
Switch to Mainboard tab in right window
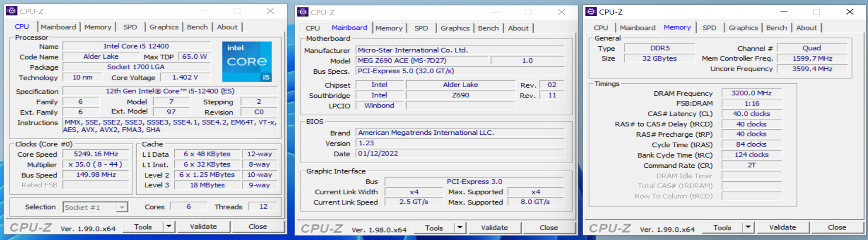(638, 28)
